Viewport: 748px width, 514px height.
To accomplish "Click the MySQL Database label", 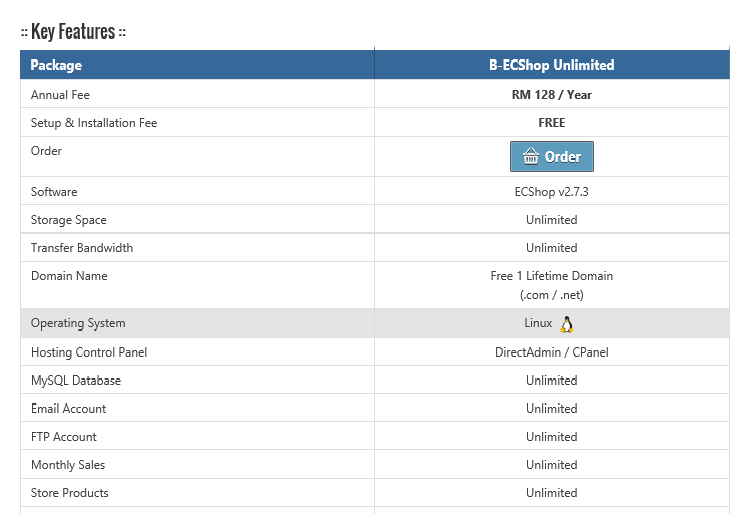I will tap(76, 380).
